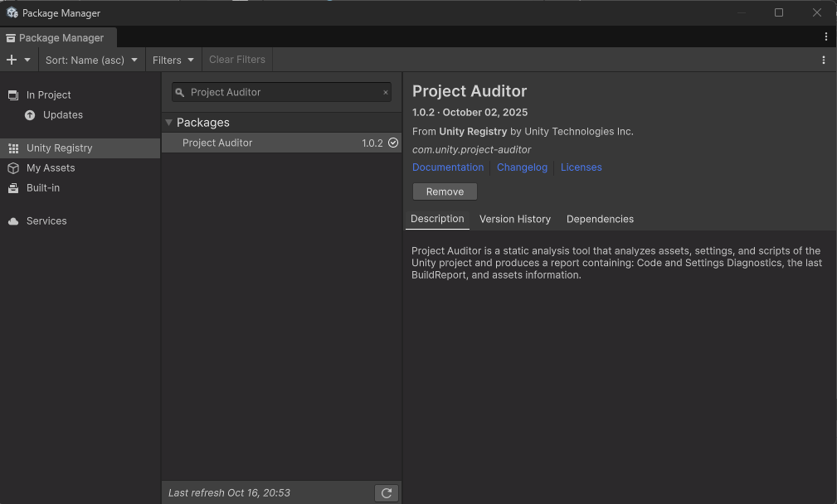Focus the package search field
This screenshot has height=504, width=837.
pyautogui.click(x=281, y=92)
